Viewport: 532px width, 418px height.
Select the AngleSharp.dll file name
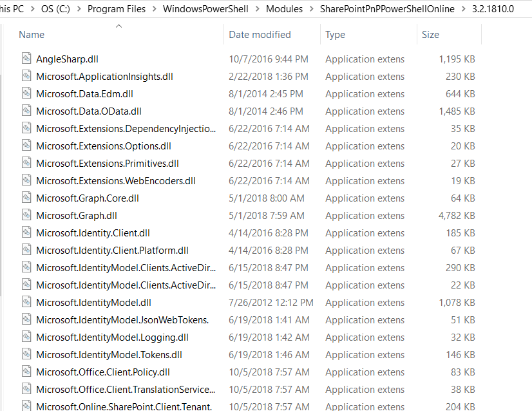(x=67, y=59)
